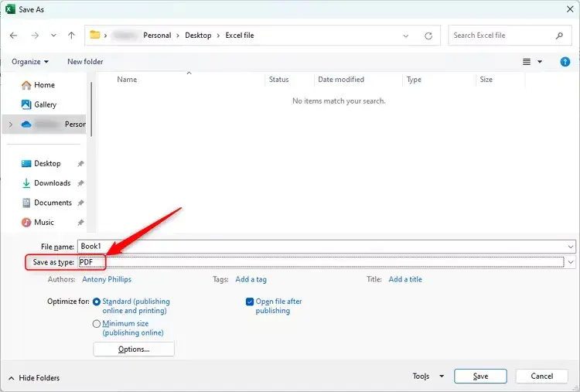Expand address bar previous locations dropdown
580x392 pixels.
tap(406, 36)
